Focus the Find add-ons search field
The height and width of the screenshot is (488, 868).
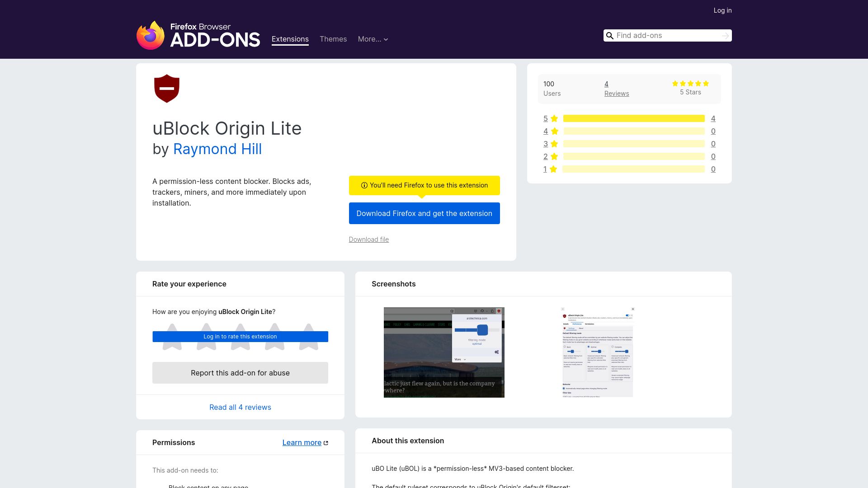667,36
